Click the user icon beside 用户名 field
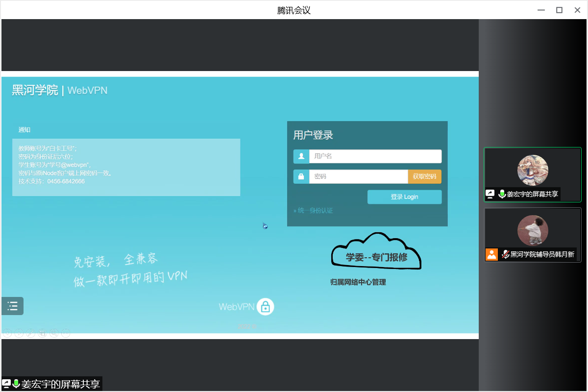 pos(301,156)
